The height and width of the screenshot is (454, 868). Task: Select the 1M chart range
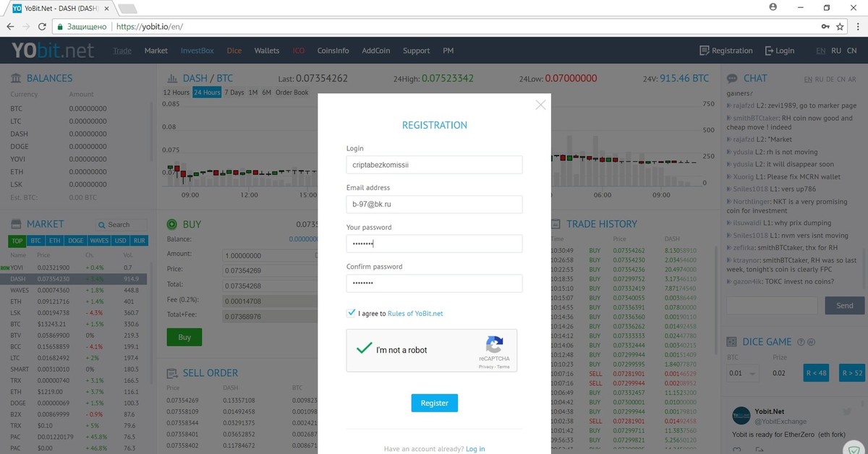click(x=253, y=93)
